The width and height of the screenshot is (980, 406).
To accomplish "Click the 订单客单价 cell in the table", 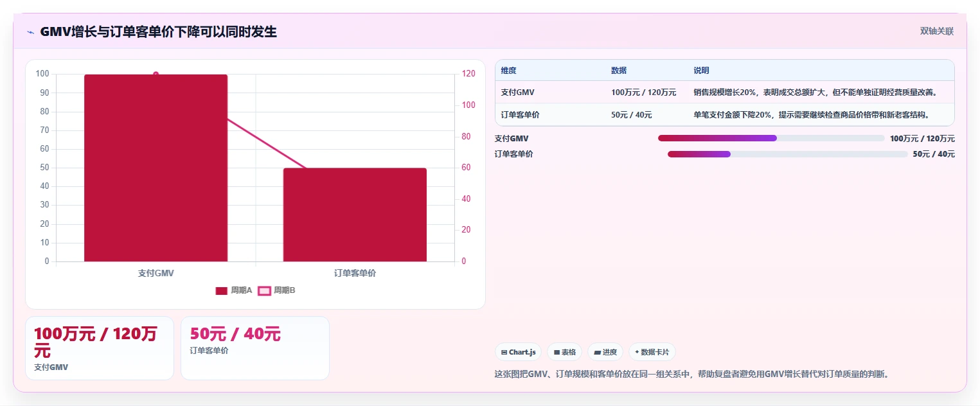I will pos(520,115).
